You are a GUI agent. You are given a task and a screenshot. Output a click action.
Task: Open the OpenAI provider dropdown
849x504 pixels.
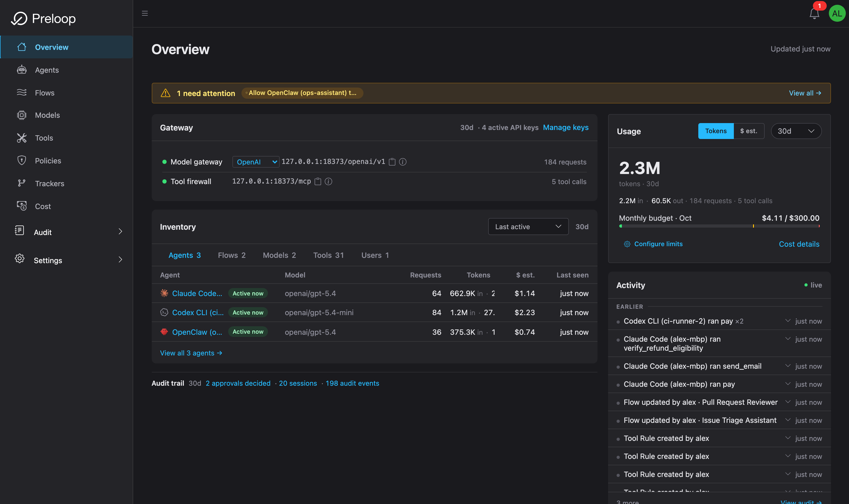(x=256, y=162)
